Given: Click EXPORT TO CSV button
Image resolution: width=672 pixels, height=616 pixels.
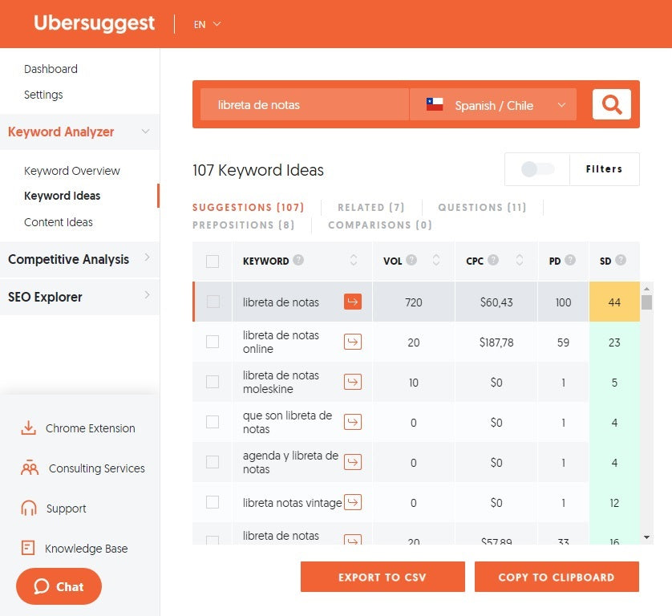Looking at the screenshot, I should pos(383,577).
